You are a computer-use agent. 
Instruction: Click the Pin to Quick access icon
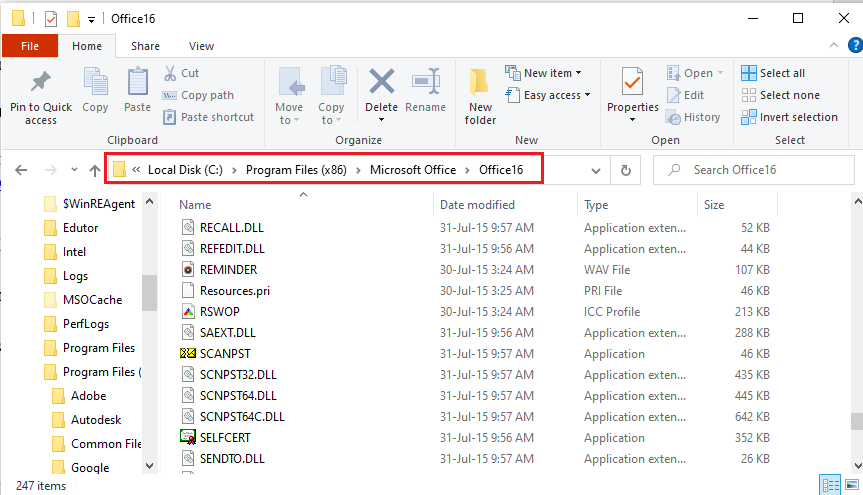point(41,82)
